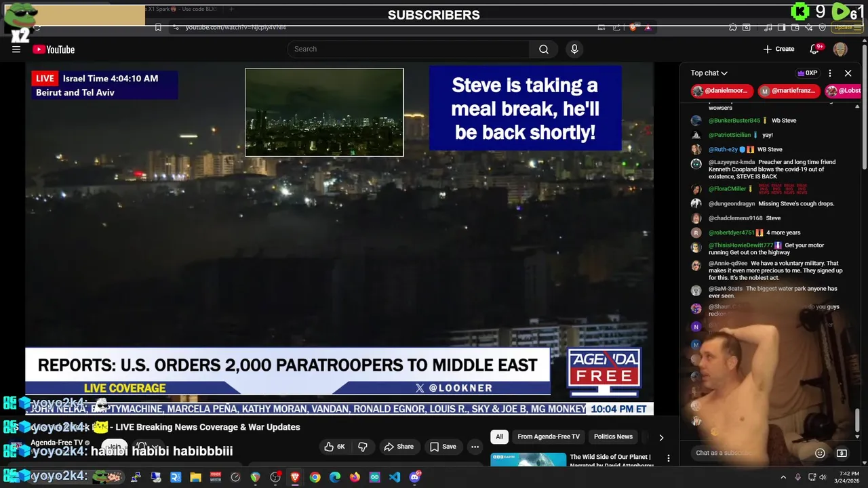
Task: Open Google Chrome from the taskbar
Action: [x=315, y=477]
